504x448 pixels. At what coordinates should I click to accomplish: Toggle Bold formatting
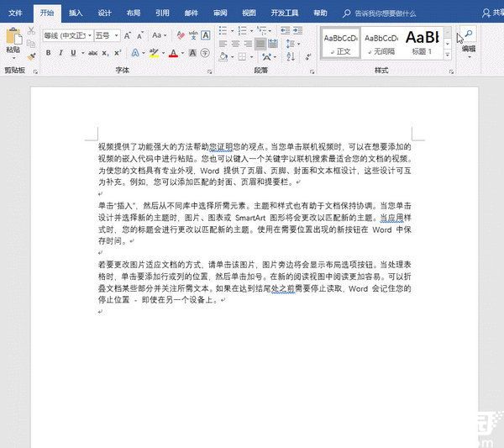point(48,53)
